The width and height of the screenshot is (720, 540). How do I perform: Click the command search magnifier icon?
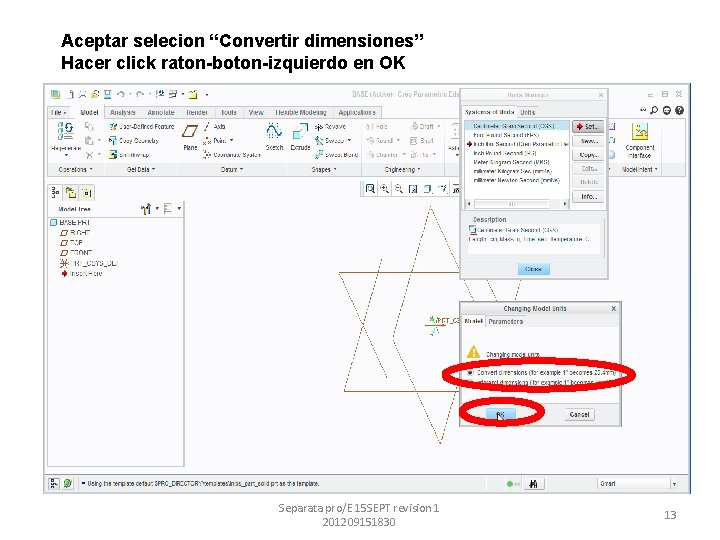point(654,110)
